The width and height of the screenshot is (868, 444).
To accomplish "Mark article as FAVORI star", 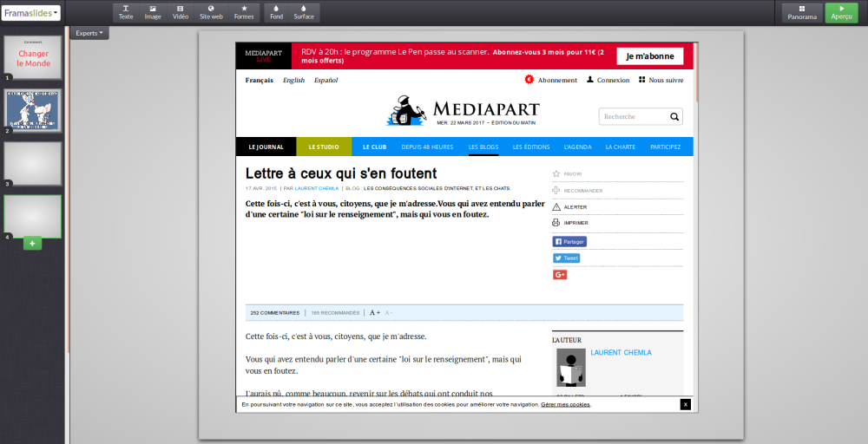I will (x=556, y=173).
